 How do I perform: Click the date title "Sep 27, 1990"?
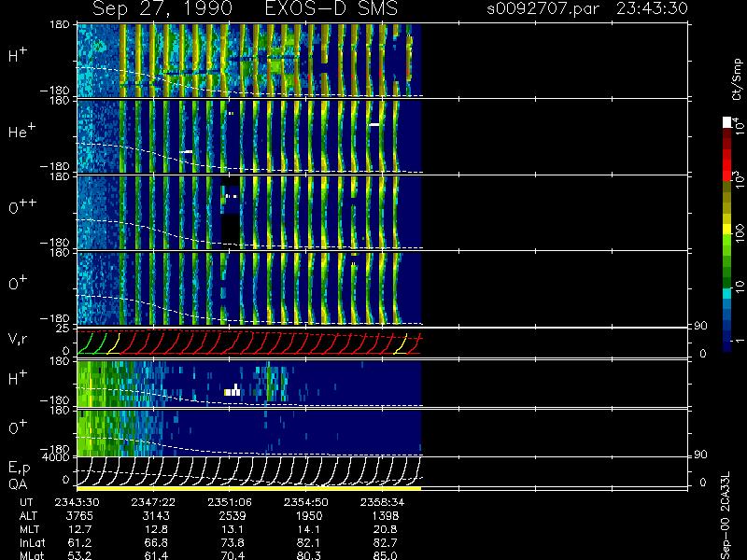(x=162, y=8)
